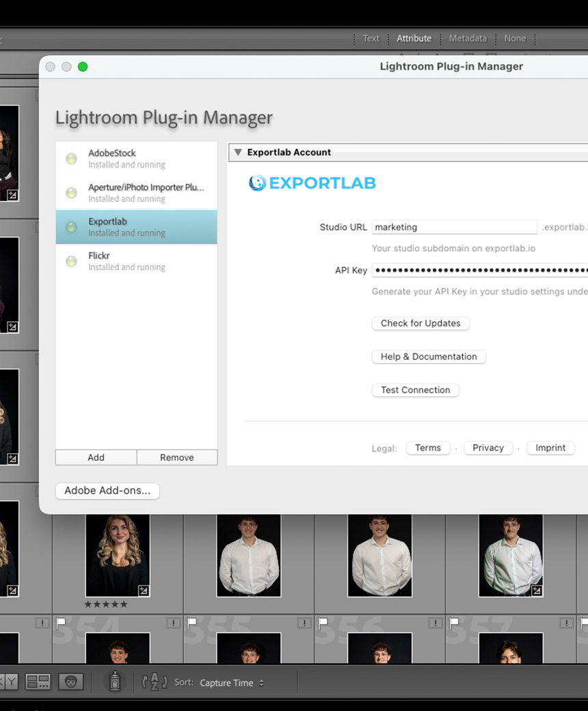Click metadata warning badge on cell 555
The image size is (588, 711).
[x=304, y=623]
